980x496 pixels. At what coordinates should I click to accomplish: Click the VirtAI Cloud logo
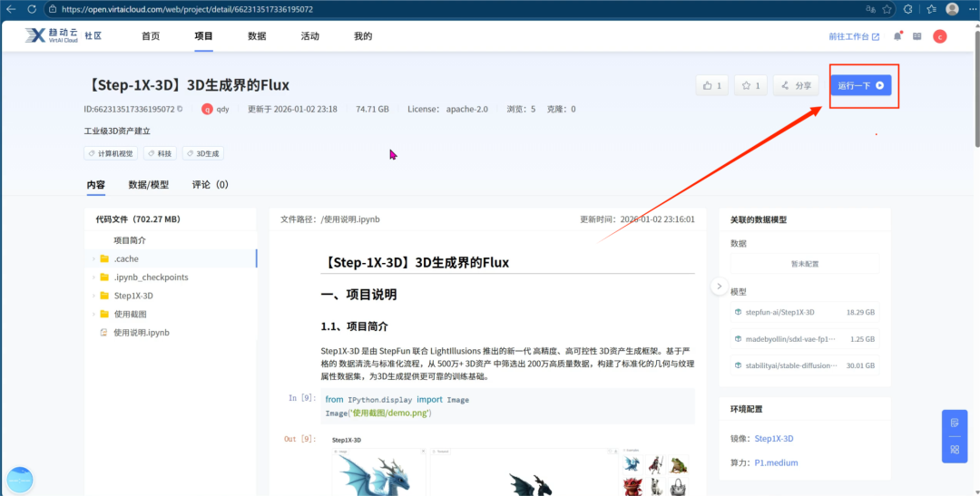[x=51, y=35]
